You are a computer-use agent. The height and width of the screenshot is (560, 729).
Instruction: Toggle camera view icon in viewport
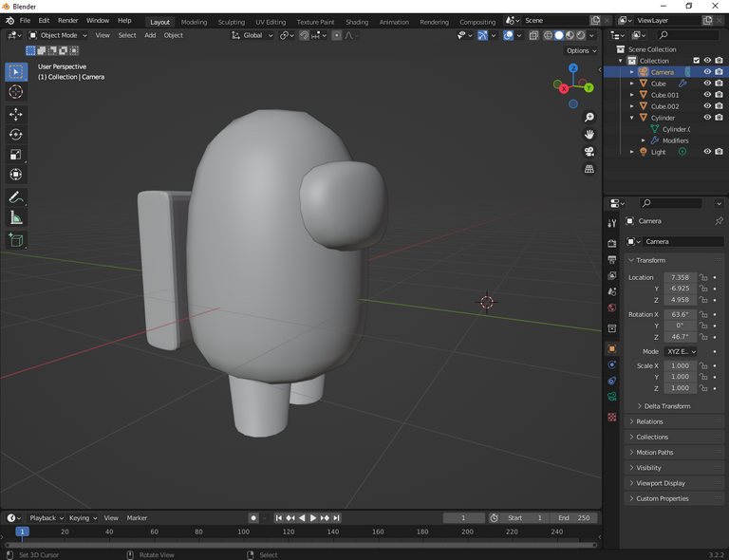click(x=589, y=152)
